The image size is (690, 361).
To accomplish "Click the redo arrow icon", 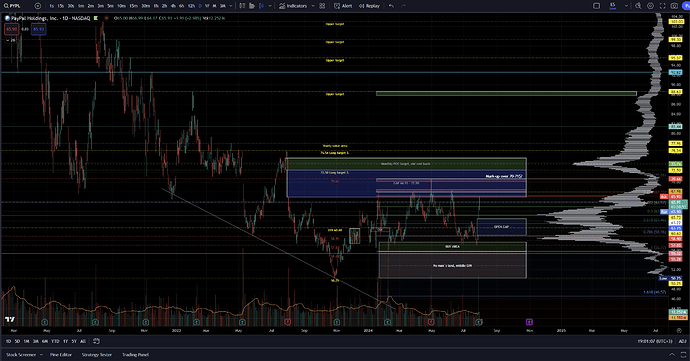I will pos(403,6).
